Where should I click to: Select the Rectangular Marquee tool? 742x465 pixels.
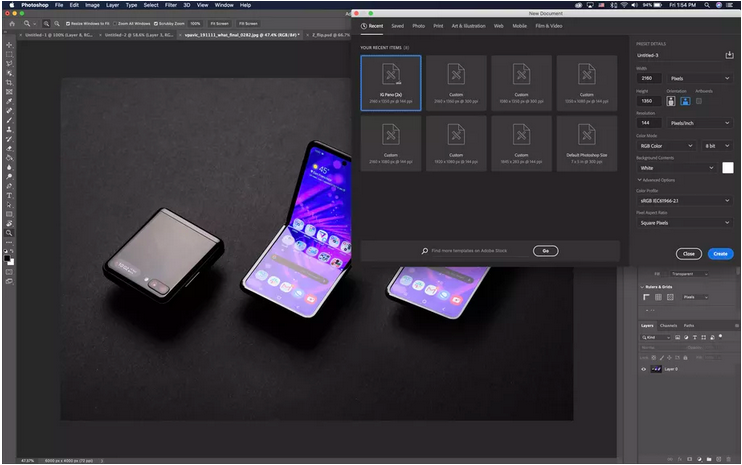coord(9,54)
